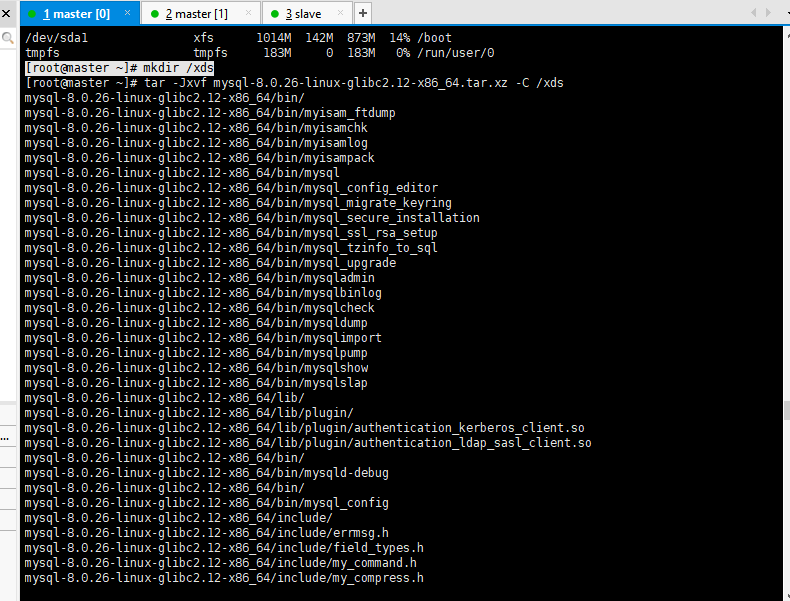Viewport: 790px width, 601px height.
Task: Click the 'bin/mysqlcheck' output line
Action: point(200,308)
